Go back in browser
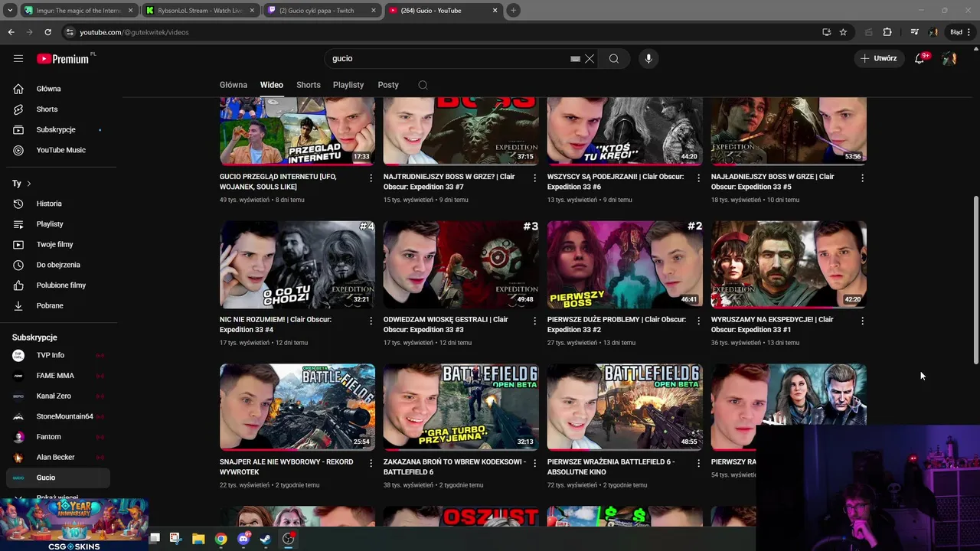This screenshot has height=551, width=980. pos(11,32)
